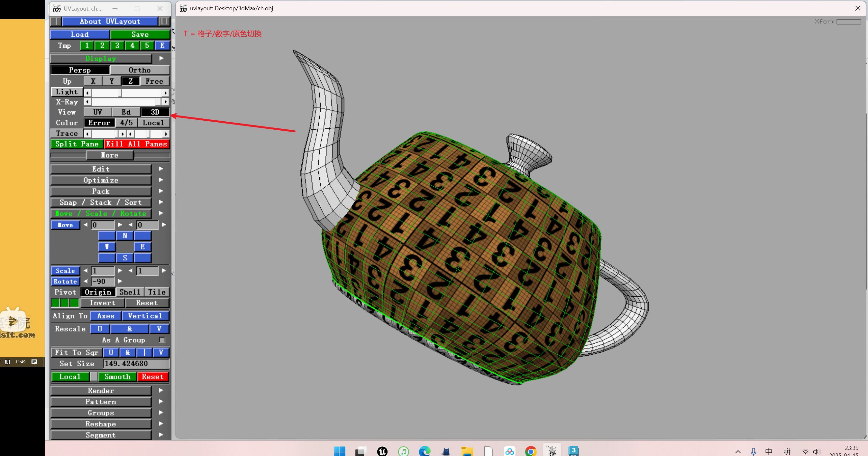
Task: Click the Set Size input field
Action: [136, 364]
